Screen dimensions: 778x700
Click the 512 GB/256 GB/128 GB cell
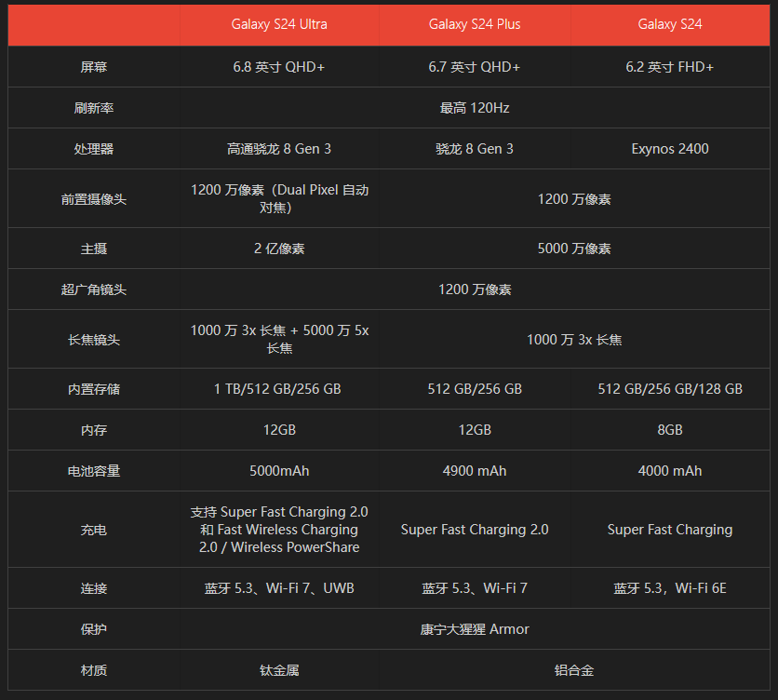coord(670,389)
